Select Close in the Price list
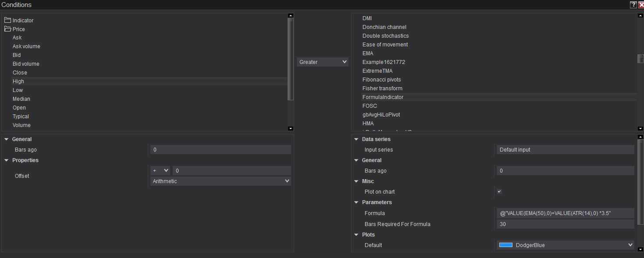 click(20, 73)
